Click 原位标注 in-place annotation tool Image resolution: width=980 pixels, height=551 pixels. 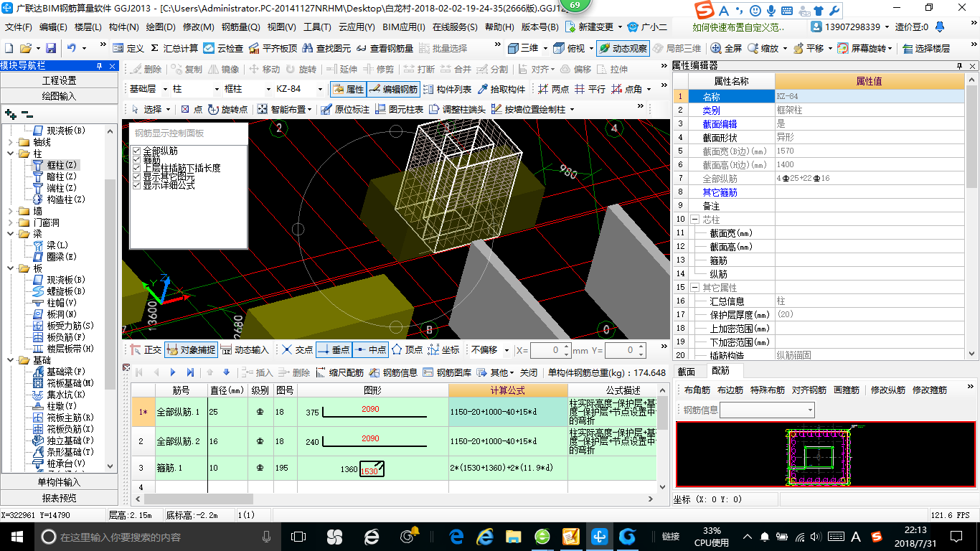pyautogui.click(x=345, y=109)
